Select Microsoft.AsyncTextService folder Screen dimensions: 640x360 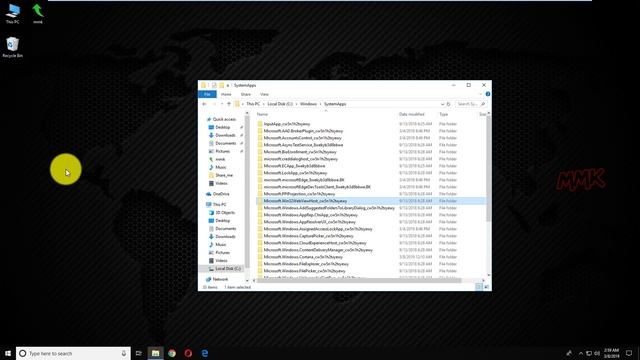point(303,145)
